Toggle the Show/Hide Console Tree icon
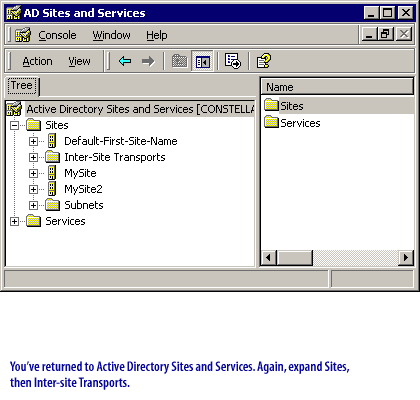This screenshot has width=420, height=400. (203, 61)
